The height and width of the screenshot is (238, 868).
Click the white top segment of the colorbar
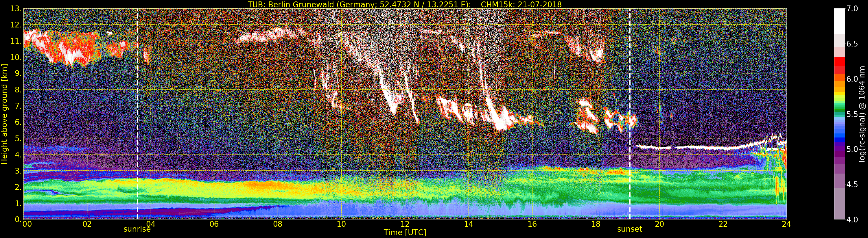[x=839, y=21]
